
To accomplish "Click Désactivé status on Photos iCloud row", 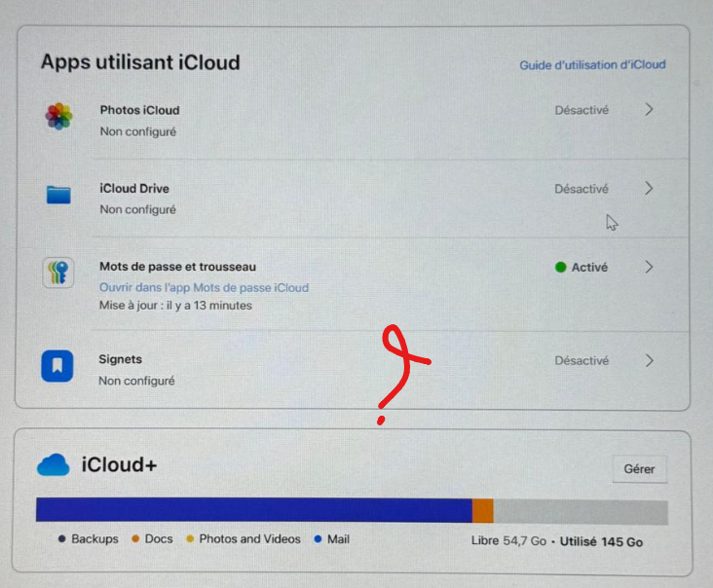I will point(582,110).
